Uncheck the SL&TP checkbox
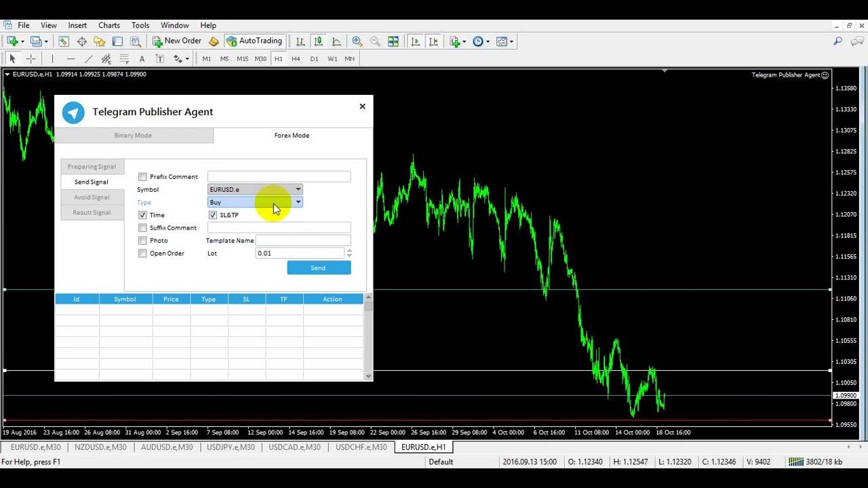The width and height of the screenshot is (868, 488). pos(213,215)
